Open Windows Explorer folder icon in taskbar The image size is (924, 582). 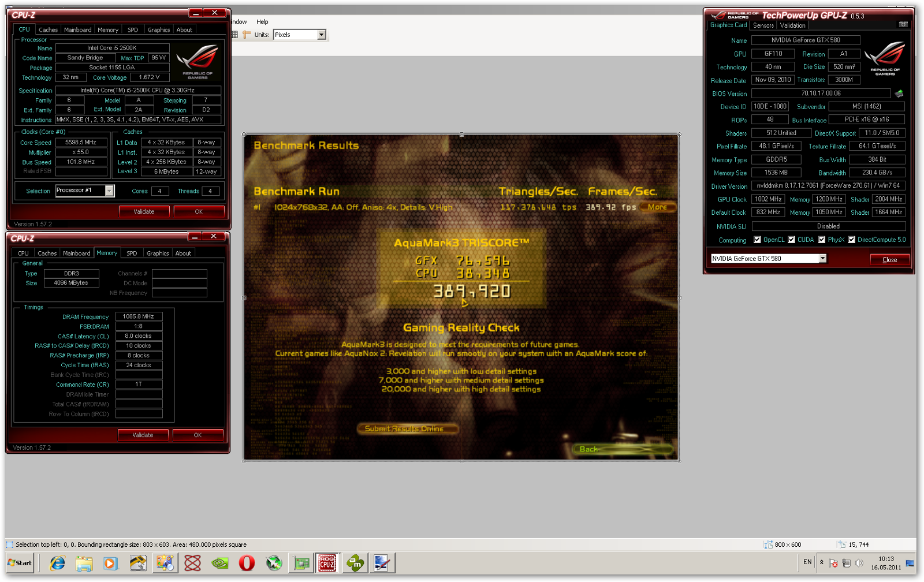84,563
